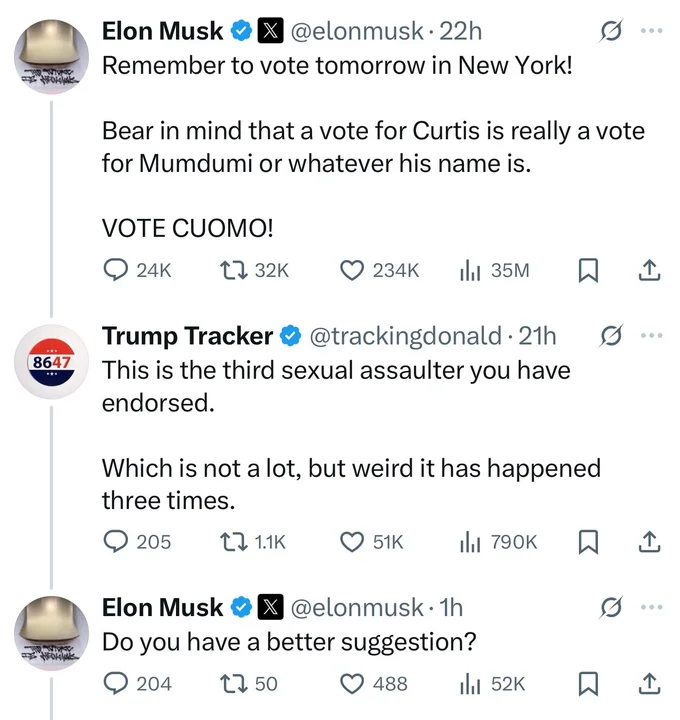Viewport: 680px width, 720px height.
Task: Reply to Elon Musk's vote tomorrow tweet
Action: tap(117, 270)
